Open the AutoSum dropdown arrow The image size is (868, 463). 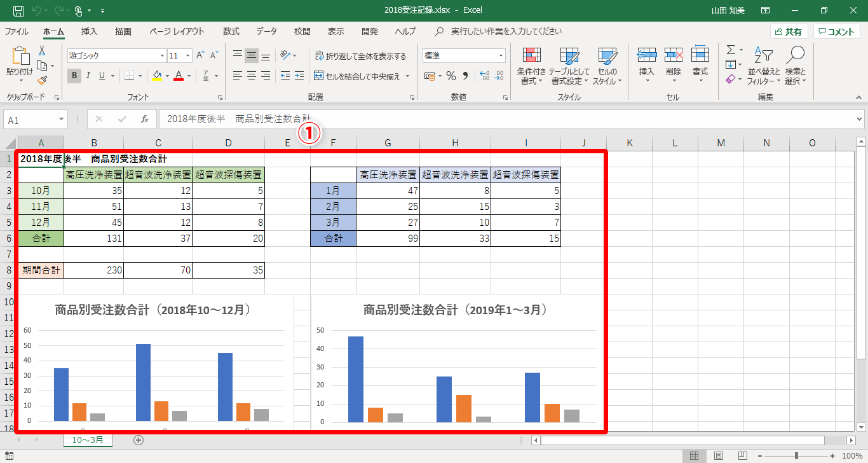[740, 50]
